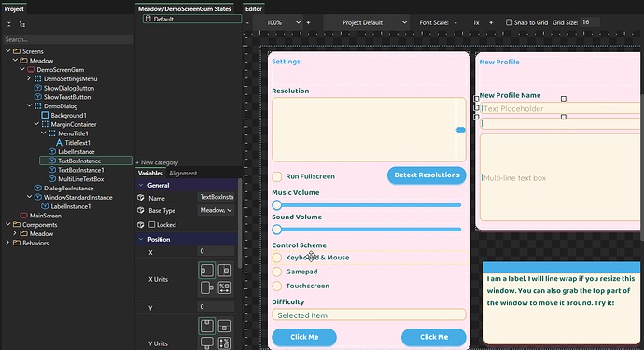Screen dimensions: 644x350
Task: Click the ShowDialogButton component icon
Action: 37,88
